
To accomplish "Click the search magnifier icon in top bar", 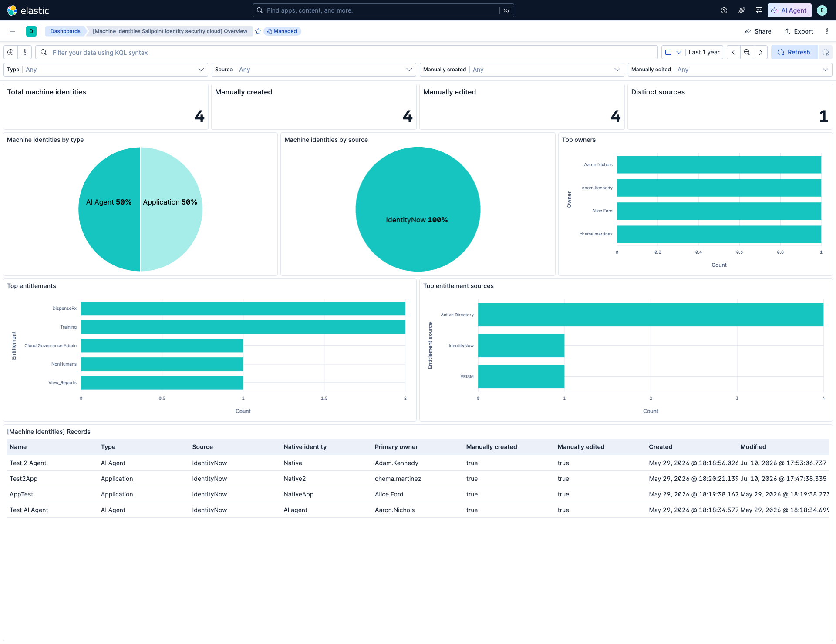I will tap(260, 10).
